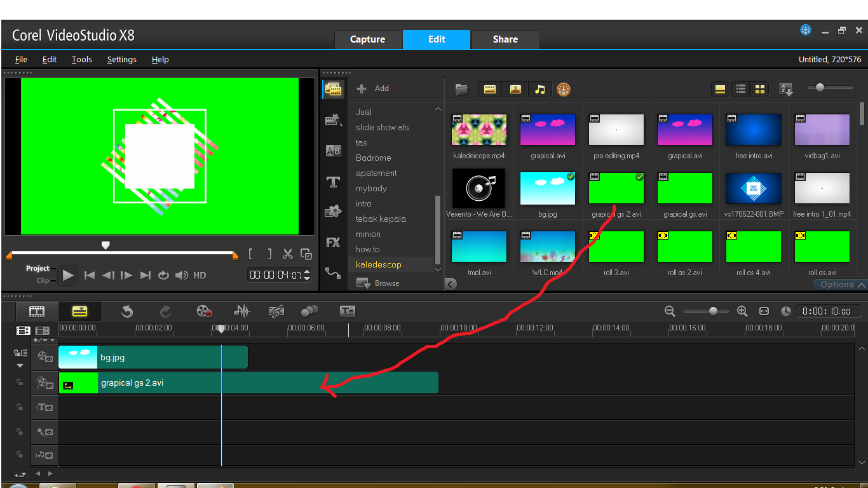The width and height of the screenshot is (868, 488).
Task: Toggle Show/Hide videos filter
Action: [490, 90]
